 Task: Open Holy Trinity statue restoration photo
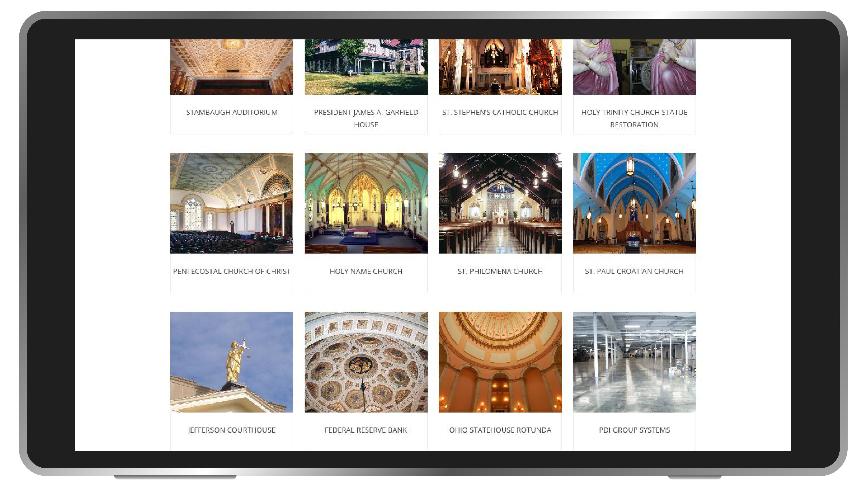point(634,67)
